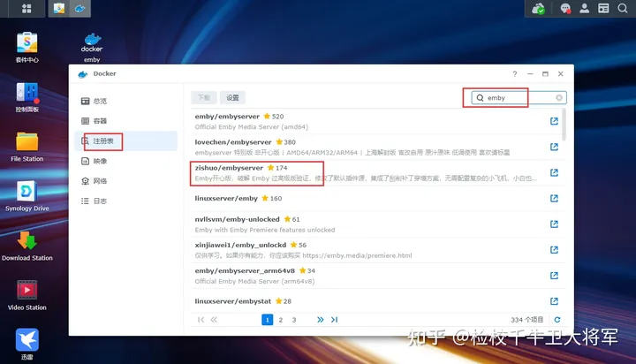Image resolution: width=636 pixels, height=364 pixels.
Task: Select the zishuo/embyserver row
Action: click(x=376, y=173)
